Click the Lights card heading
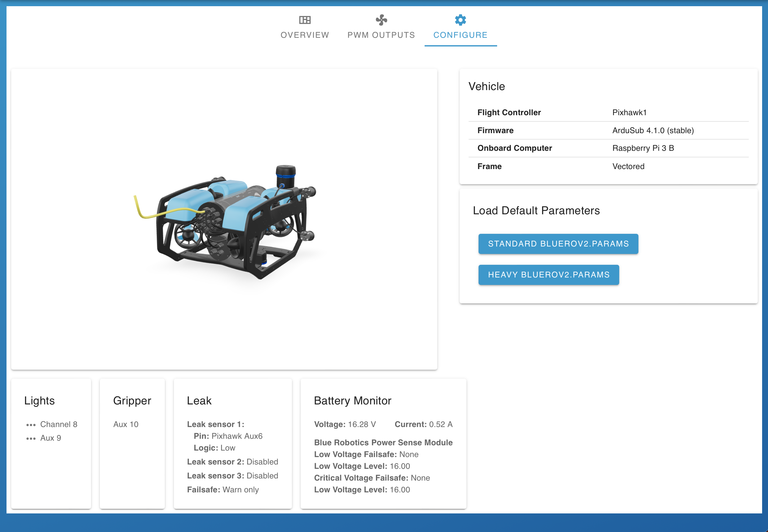Screen dimensions: 768x532 (39, 401)
